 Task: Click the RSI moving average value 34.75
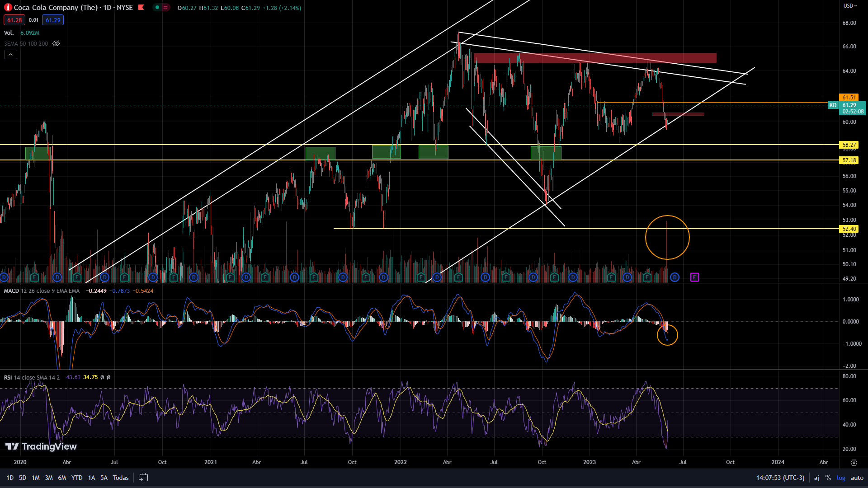tap(90, 377)
